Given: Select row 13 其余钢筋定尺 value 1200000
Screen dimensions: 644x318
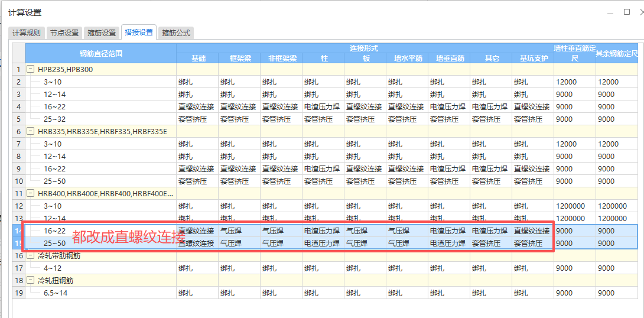Looking at the screenshot, I should point(616,219).
